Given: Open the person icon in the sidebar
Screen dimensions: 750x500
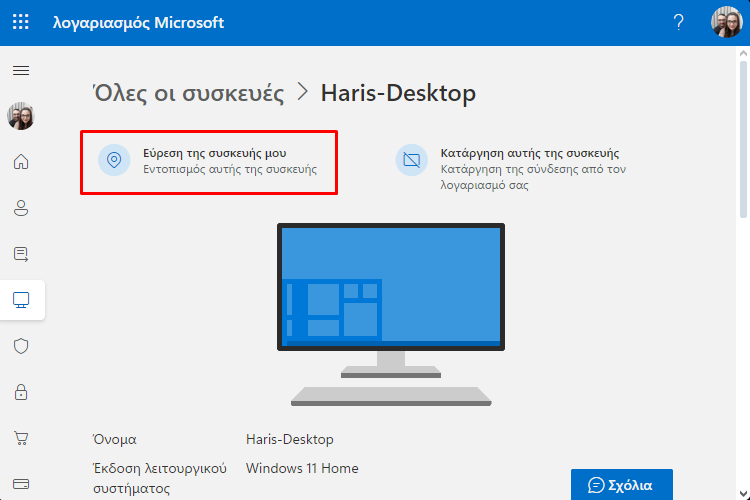Looking at the screenshot, I should tap(21, 208).
